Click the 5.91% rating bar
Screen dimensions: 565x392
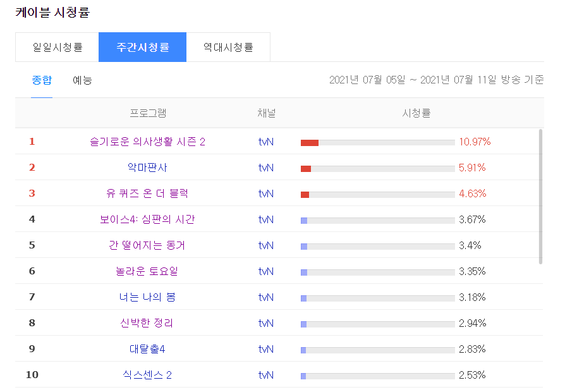pyautogui.click(x=378, y=169)
